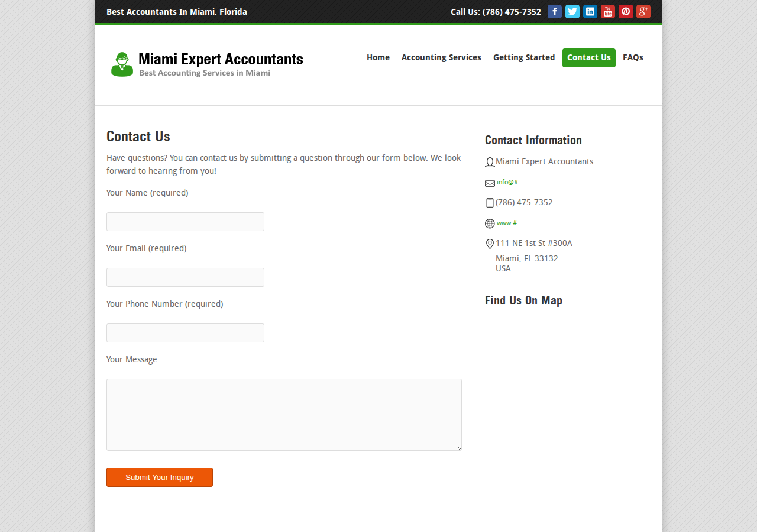This screenshot has height=532, width=757.
Task: Open the Twitter social icon
Action: click(x=572, y=12)
